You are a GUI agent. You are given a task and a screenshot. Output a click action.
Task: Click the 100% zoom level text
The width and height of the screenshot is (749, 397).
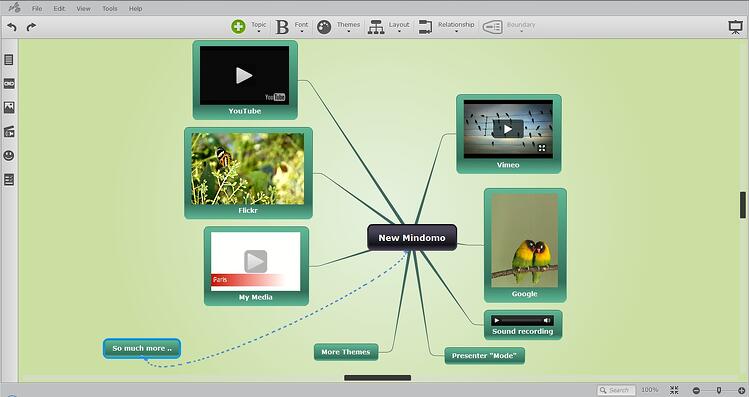(650, 390)
